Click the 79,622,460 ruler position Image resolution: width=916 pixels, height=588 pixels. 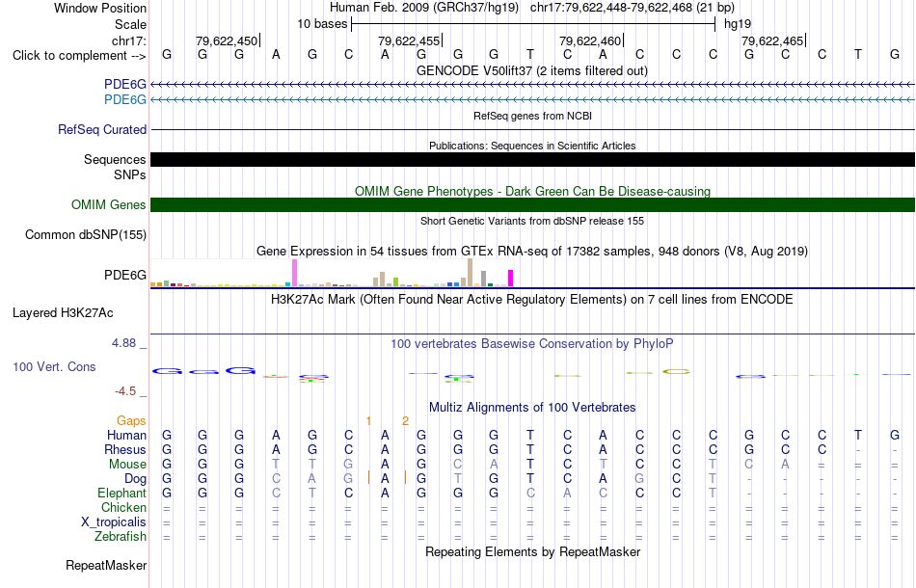click(590, 40)
